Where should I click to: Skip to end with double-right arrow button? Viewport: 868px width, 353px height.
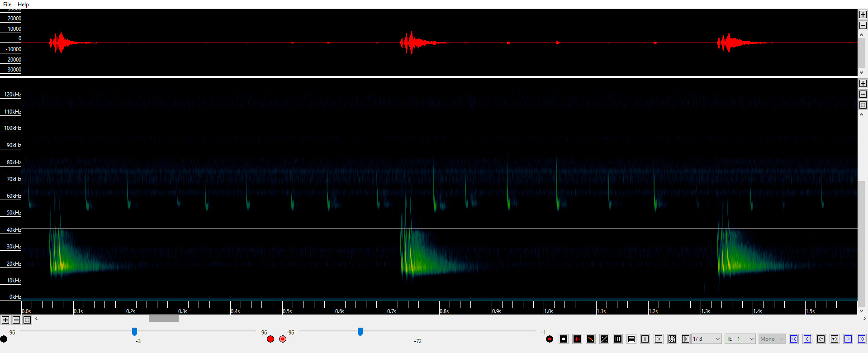(861, 339)
